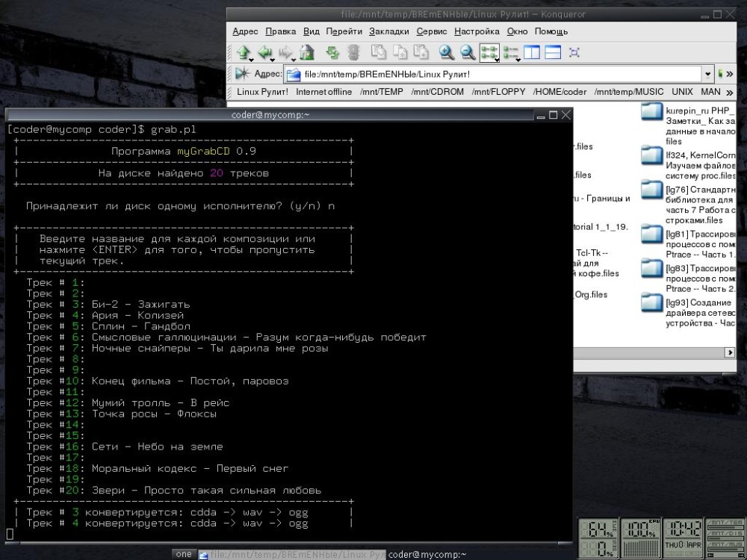
Task: Open the /mnt/TEMP bookmark
Action: coord(381,92)
